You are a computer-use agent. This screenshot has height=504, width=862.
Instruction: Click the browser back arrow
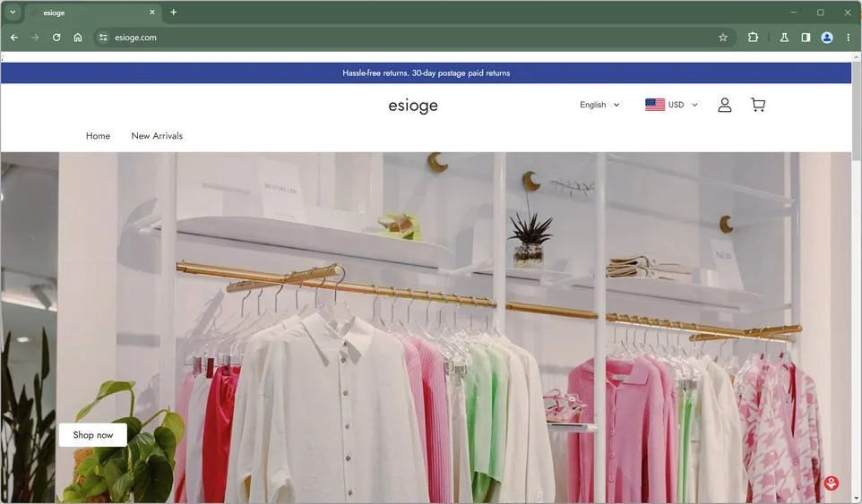click(14, 38)
